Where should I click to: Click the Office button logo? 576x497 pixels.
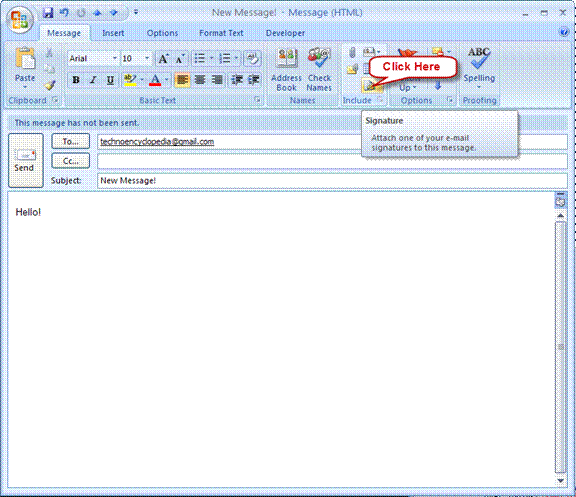pos(20,20)
